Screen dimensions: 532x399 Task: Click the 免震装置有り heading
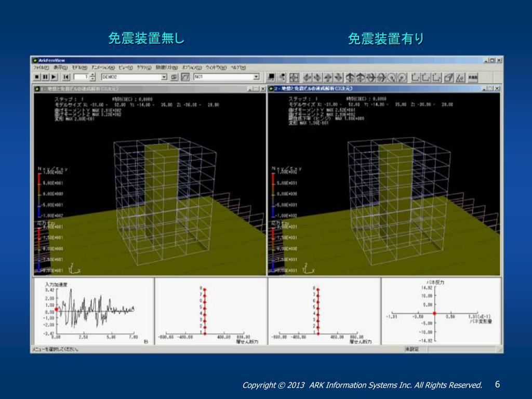tap(386, 38)
